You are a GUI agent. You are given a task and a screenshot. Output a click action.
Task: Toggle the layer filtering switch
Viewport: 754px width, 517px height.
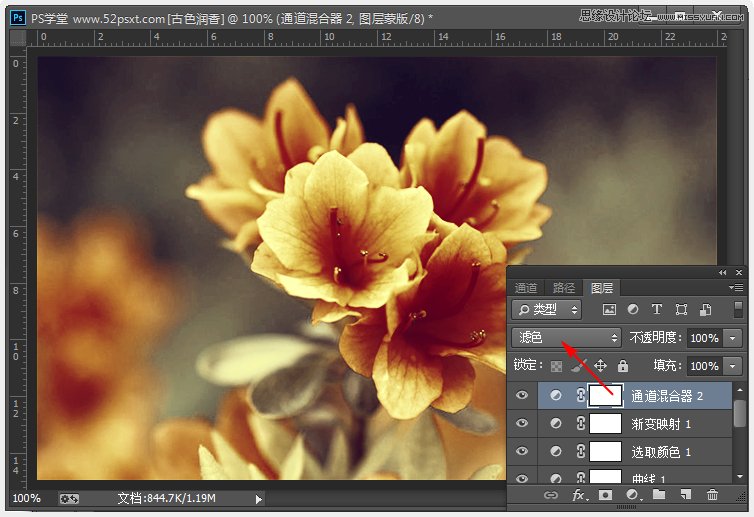click(738, 310)
